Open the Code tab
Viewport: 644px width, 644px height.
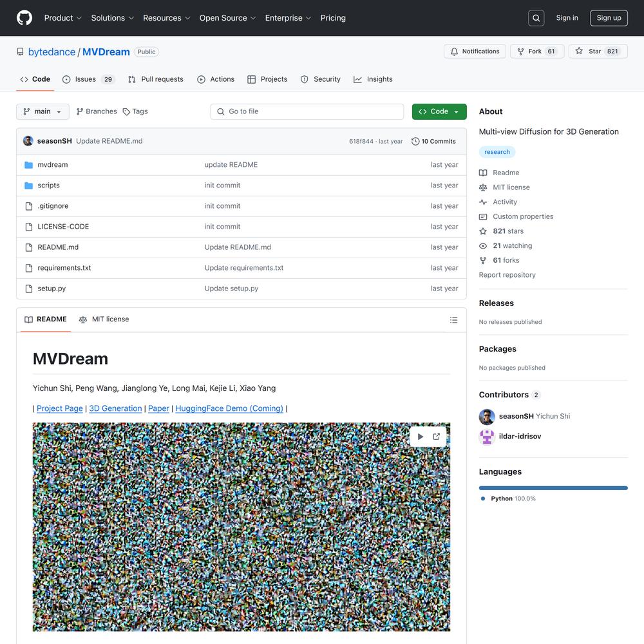[x=35, y=79]
